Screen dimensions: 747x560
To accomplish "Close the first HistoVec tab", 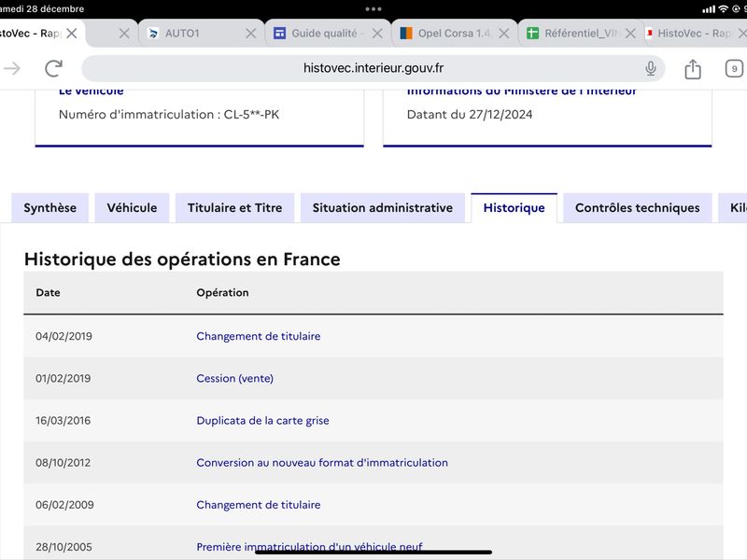I will point(72,34).
